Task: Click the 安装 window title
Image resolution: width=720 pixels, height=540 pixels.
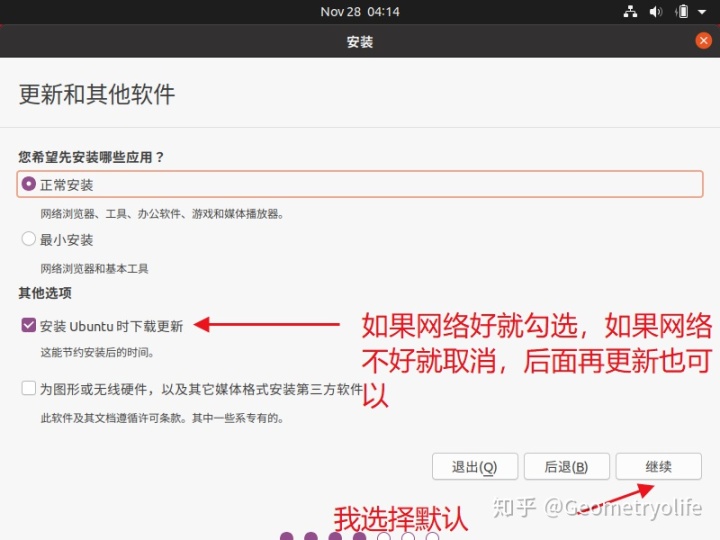Action: (x=360, y=42)
